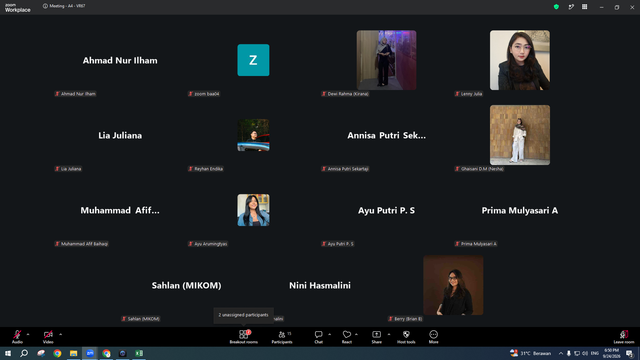Click the meeting connection icon beside the shield

click(x=571, y=7)
